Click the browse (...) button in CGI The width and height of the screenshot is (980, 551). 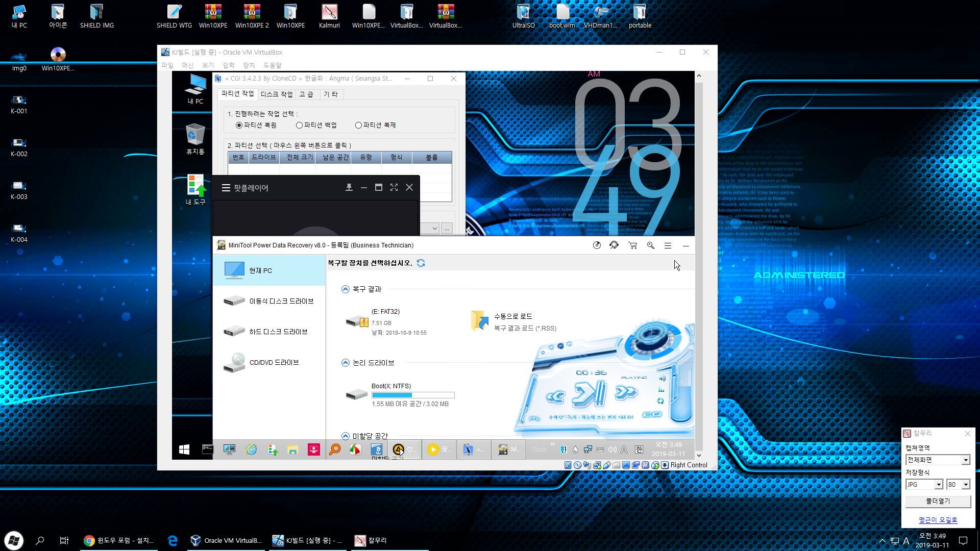point(447,229)
